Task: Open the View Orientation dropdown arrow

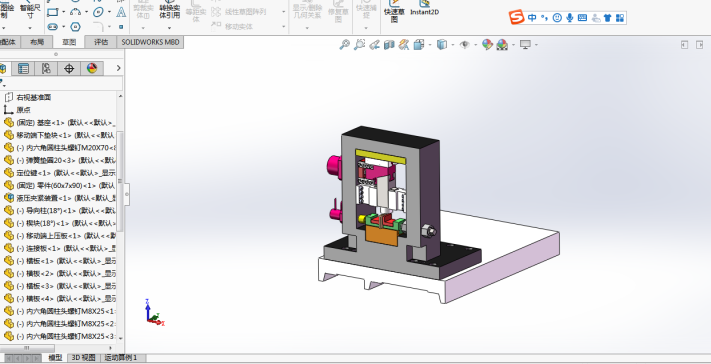Action: [430, 45]
